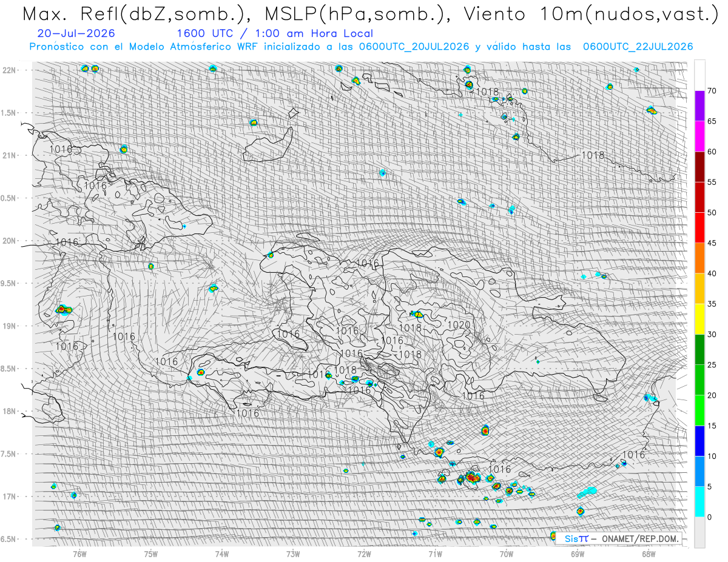Click the color bar value '40'

[x=712, y=273]
